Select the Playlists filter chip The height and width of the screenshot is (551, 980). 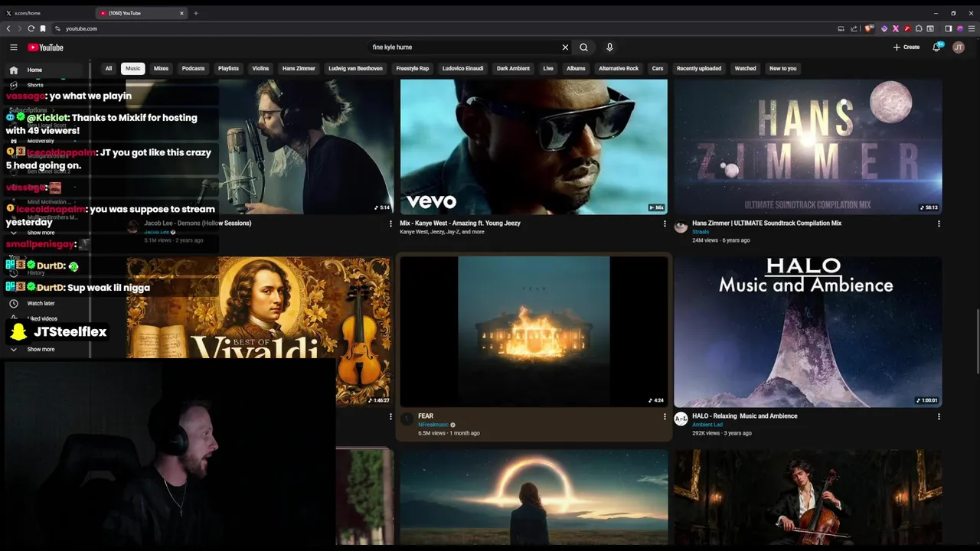point(228,68)
